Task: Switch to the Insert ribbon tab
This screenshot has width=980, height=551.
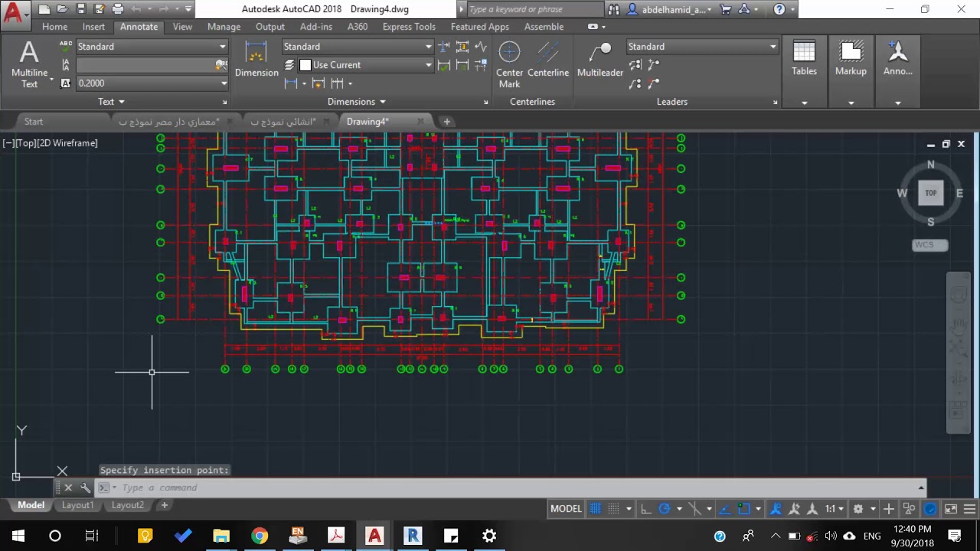Action: pyautogui.click(x=93, y=27)
